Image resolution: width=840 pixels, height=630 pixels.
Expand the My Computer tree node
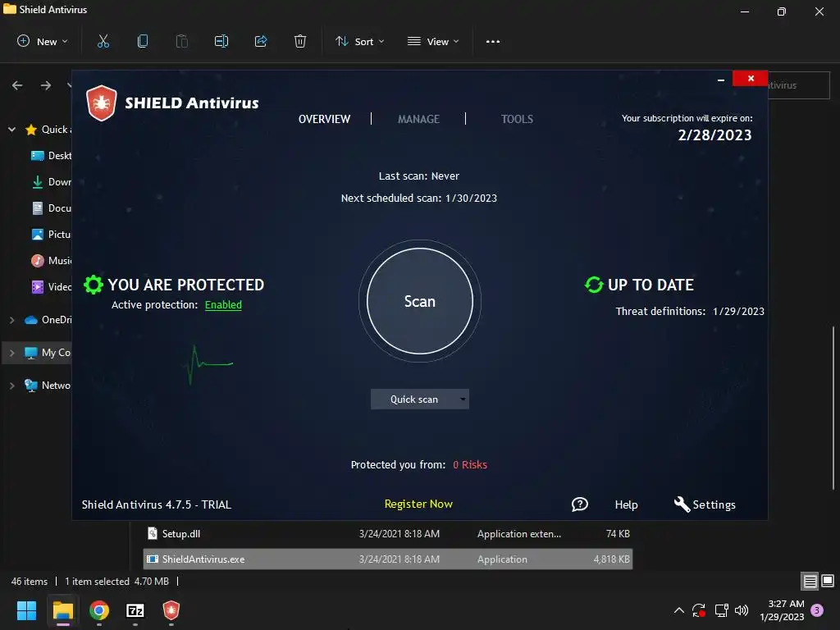(x=11, y=353)
